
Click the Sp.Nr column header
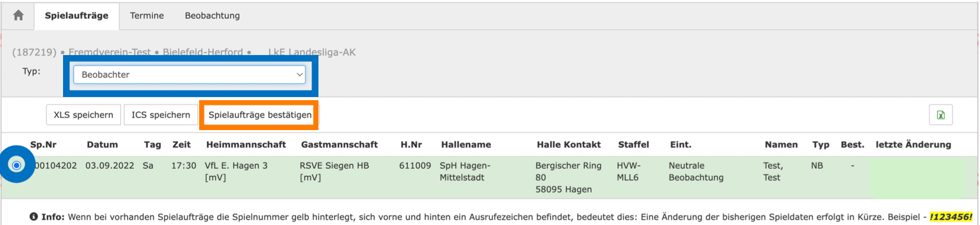pos(43,145)
